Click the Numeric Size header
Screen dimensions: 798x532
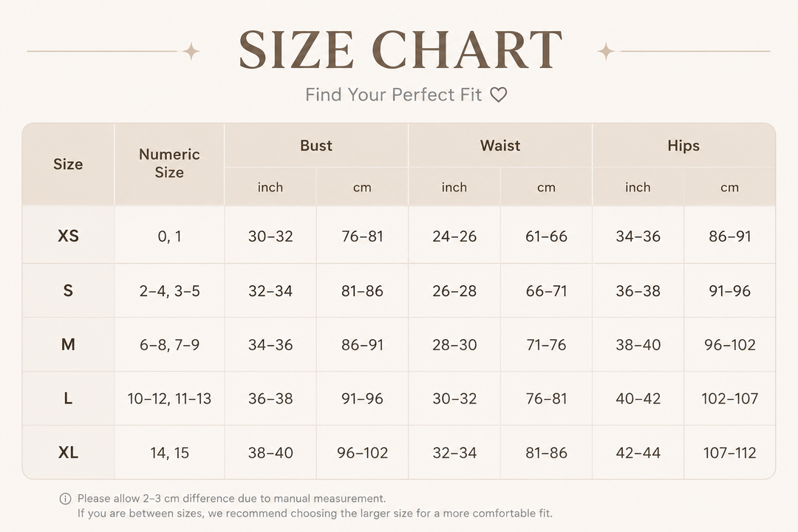point(169,163)
